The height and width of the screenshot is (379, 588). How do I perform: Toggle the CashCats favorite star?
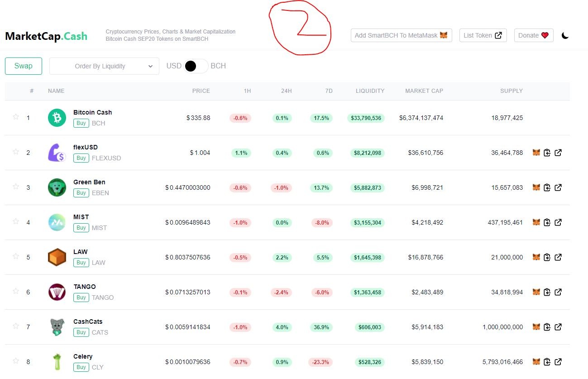16,326
